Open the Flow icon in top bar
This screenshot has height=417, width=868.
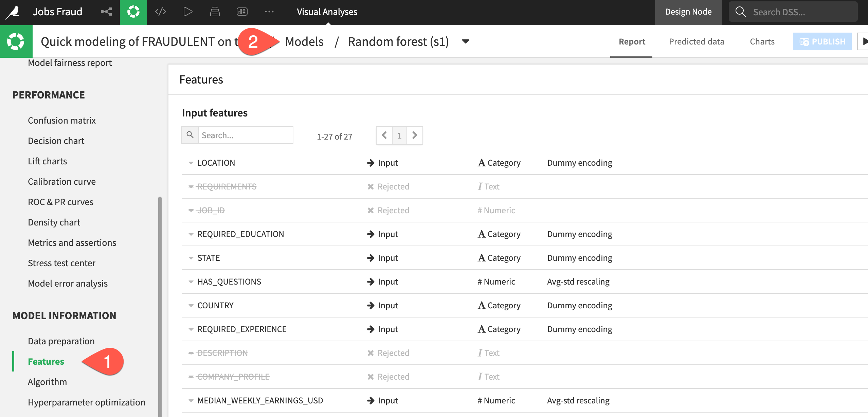tap(106, 12)
